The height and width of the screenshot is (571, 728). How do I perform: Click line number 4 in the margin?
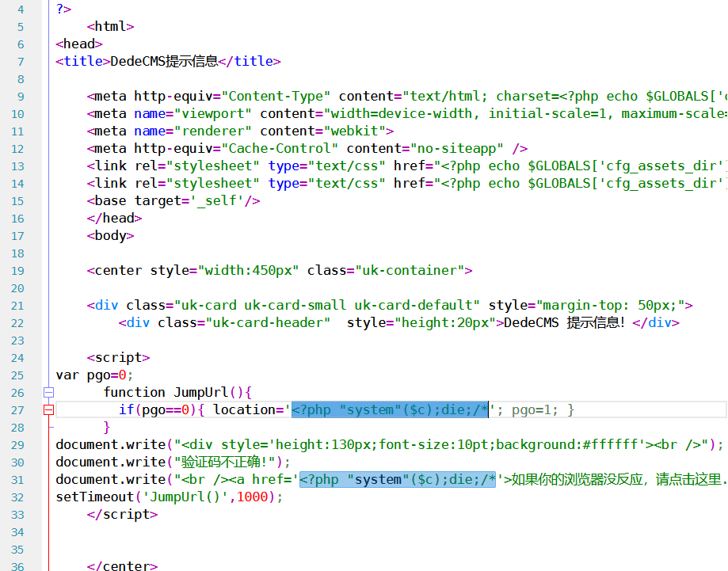coord(21,10)
